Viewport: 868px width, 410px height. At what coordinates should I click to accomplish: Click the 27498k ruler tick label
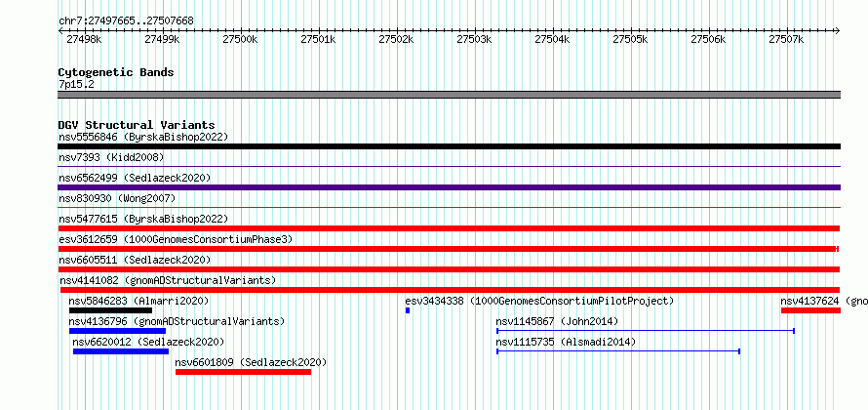coord(84,39)
